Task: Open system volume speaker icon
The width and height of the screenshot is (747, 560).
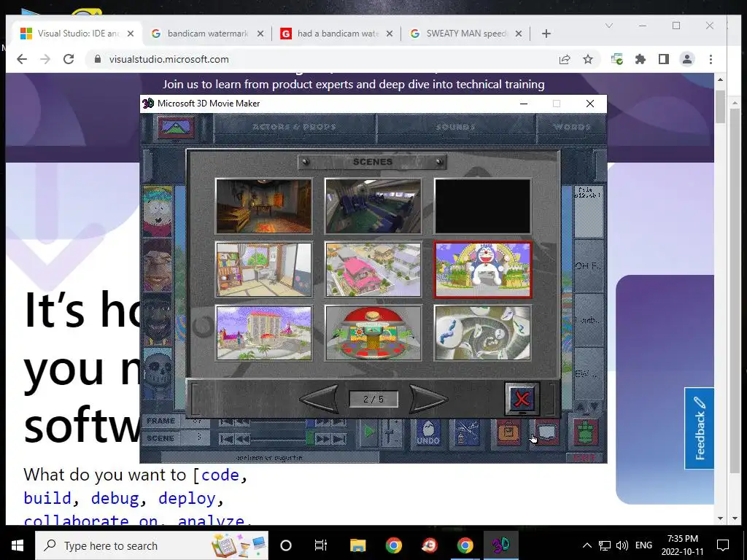Action: coord(622,545)
